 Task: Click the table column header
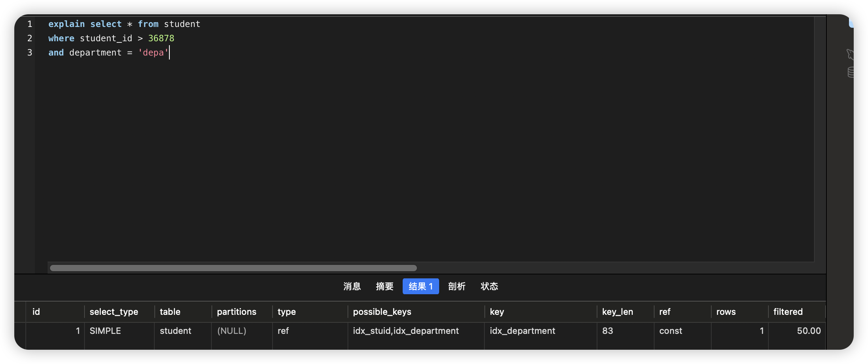[183, 312]
